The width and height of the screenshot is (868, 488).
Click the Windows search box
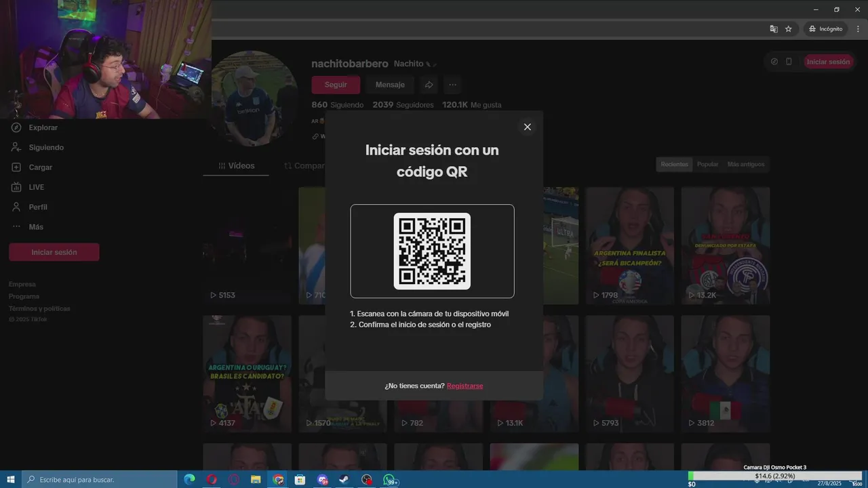pyautogui.click(x=100, y=479)
